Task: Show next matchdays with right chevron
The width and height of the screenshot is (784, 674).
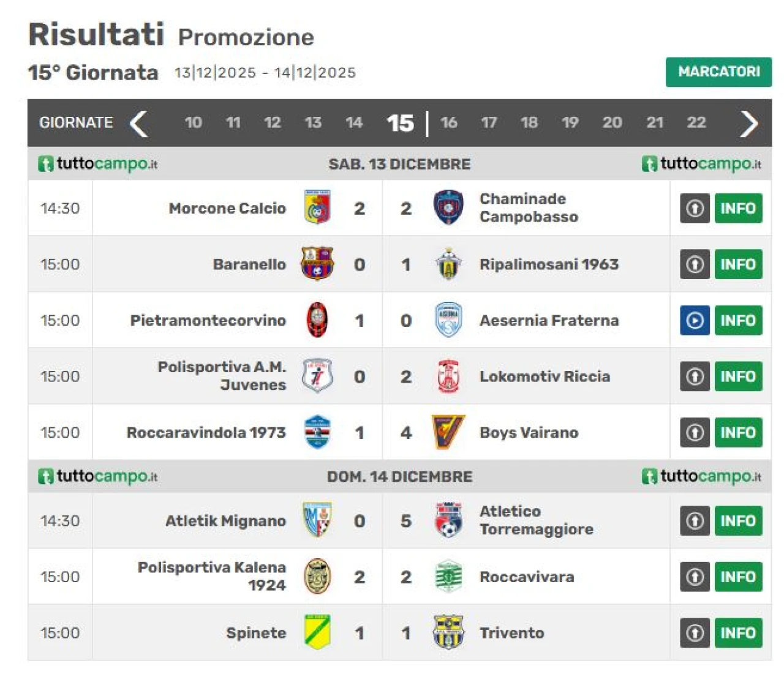Action: (x=748, y=123)
